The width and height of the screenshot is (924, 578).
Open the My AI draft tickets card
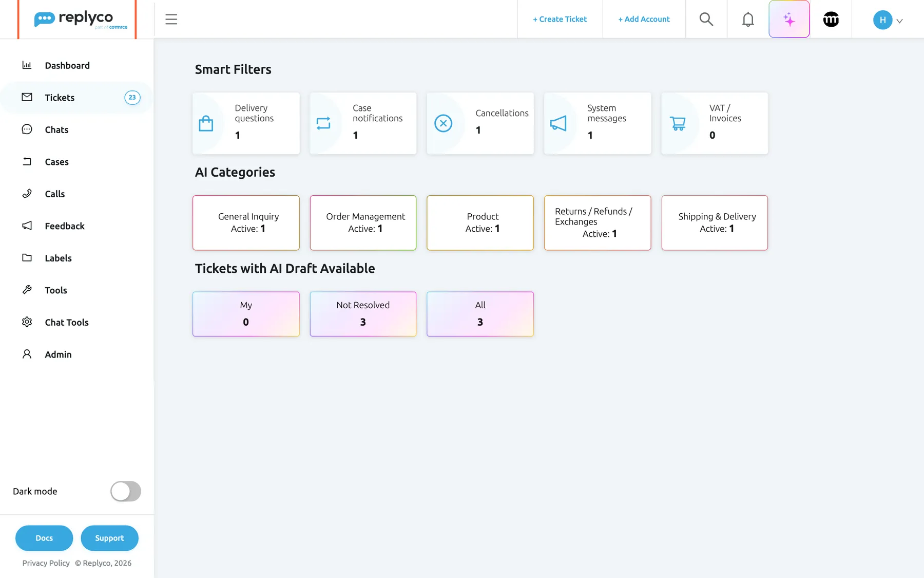pyautogui.click(x=246, y=314)
